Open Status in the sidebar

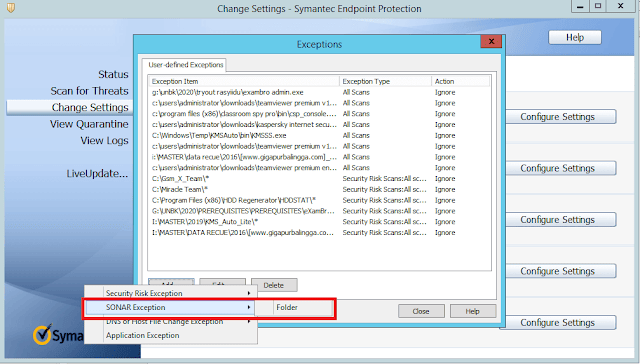(x=113, y=74)
